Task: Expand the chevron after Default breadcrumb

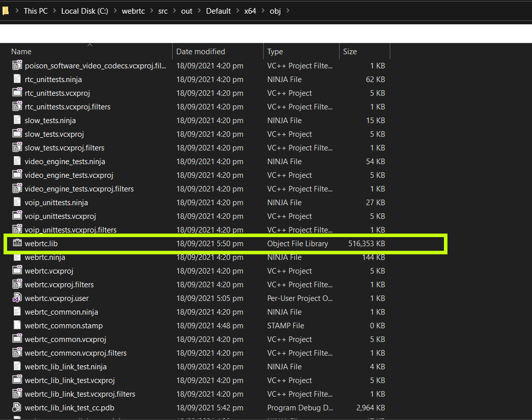Action: [x=237, y=11]
